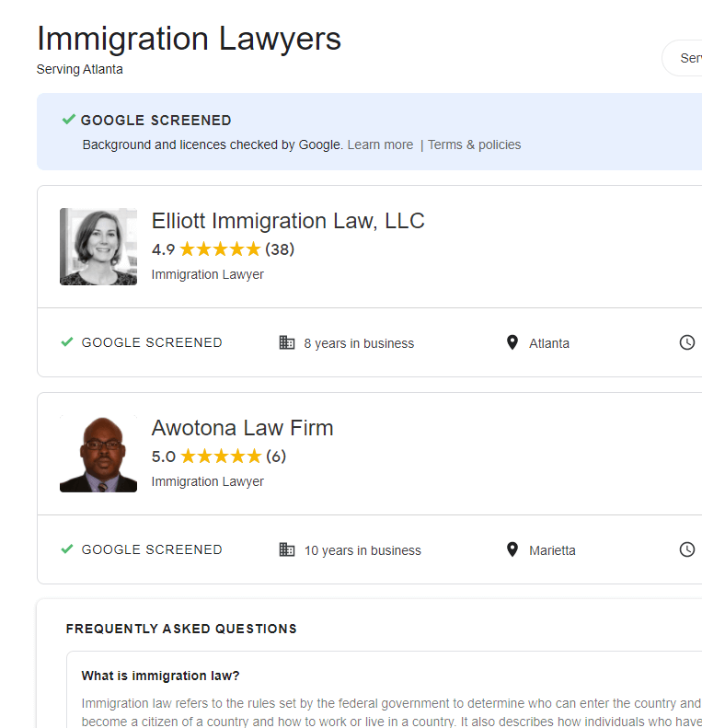Click the green checkmark in the Google Screened banner
The image size is (702, 728).
[68, 120]
